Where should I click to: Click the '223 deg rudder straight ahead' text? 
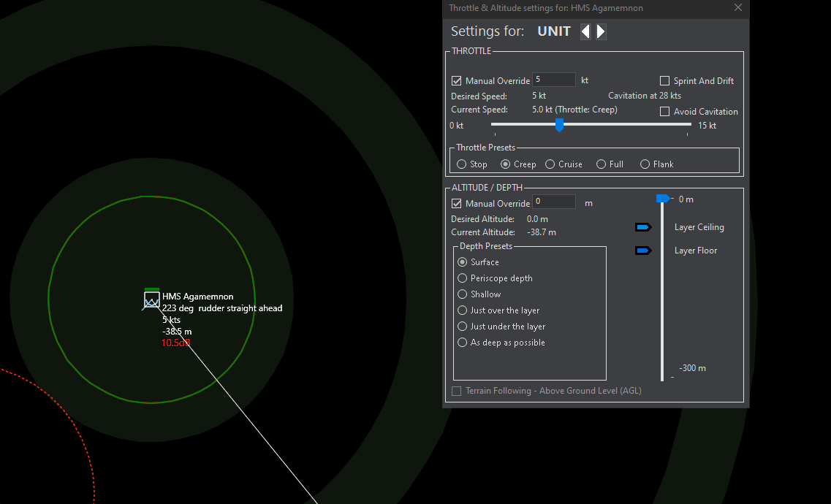tap(222, 308)
